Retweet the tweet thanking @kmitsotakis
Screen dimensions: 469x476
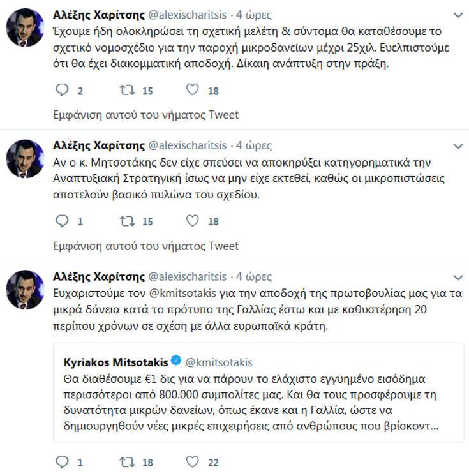[x=128, y=462]
